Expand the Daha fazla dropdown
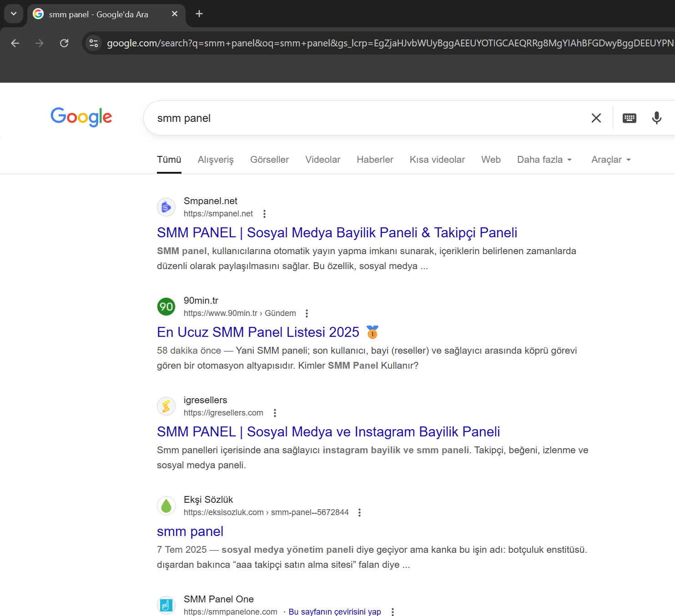675x616 pixels. click(544, 160)
